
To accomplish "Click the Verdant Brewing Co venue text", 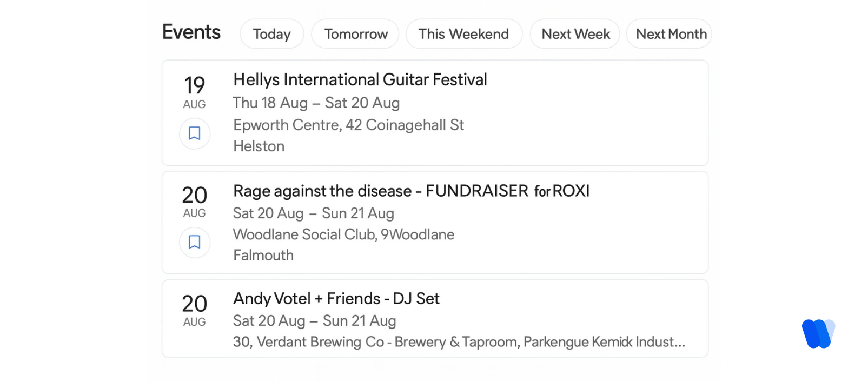I will 459,342.
